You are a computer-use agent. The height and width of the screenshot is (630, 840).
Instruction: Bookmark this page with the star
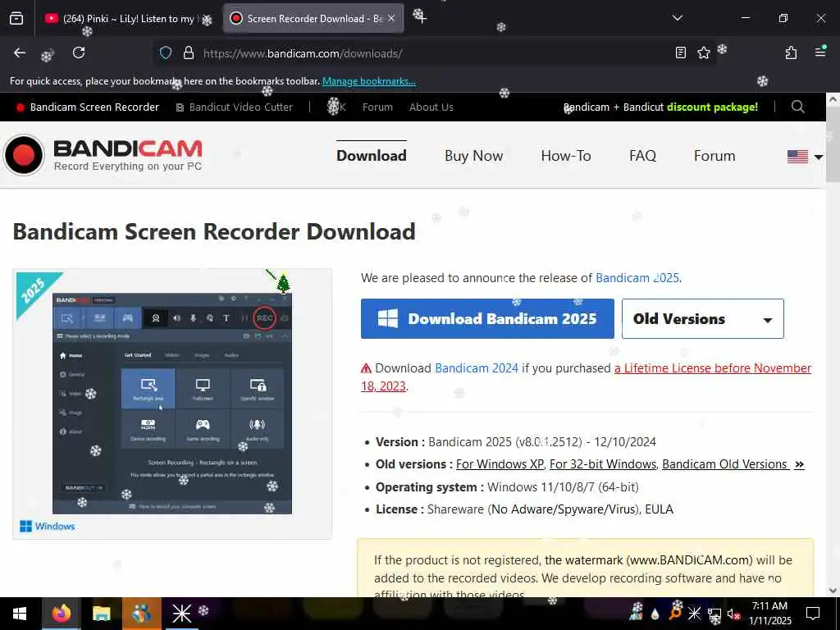pos(703,53)
